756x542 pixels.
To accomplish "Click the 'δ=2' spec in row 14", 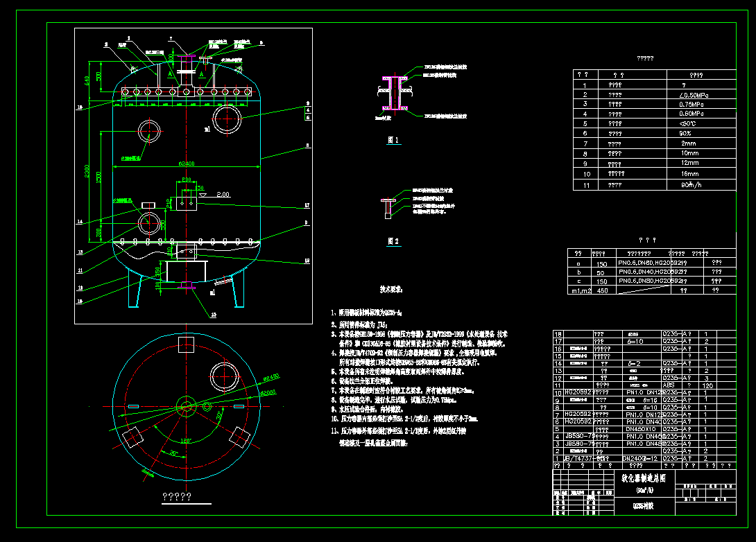I will tap(635, 364).
